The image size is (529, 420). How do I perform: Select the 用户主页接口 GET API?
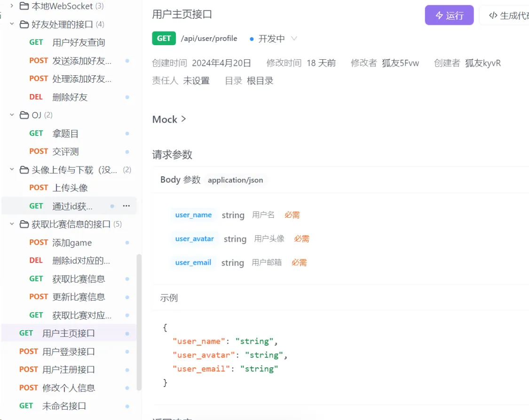(69, 333)
